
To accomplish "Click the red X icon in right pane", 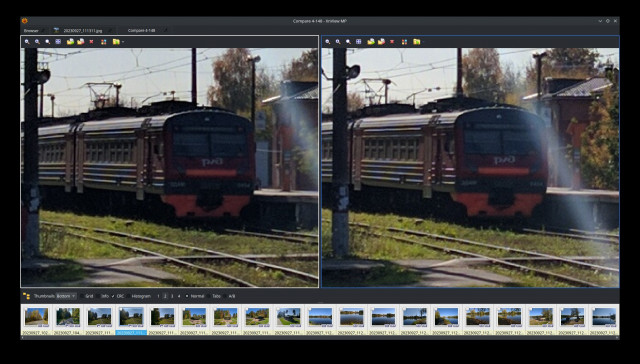I will coord(392,42).
